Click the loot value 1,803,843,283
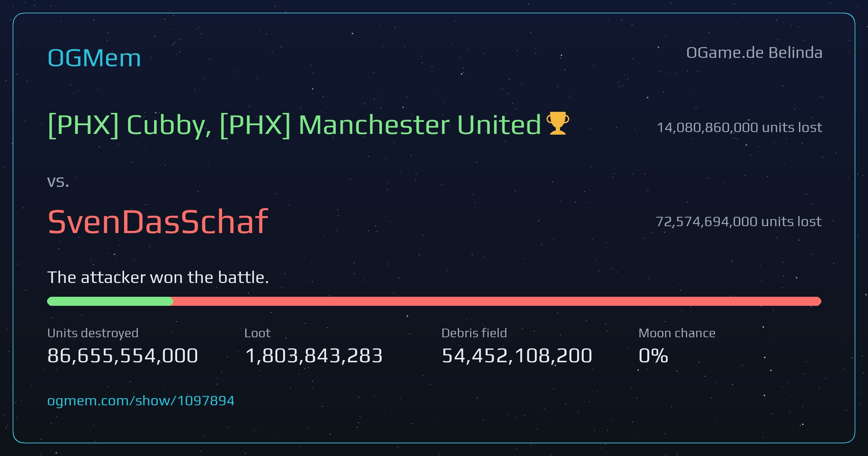This screenshot has height=456, width=868. click(x=314, y=355)
